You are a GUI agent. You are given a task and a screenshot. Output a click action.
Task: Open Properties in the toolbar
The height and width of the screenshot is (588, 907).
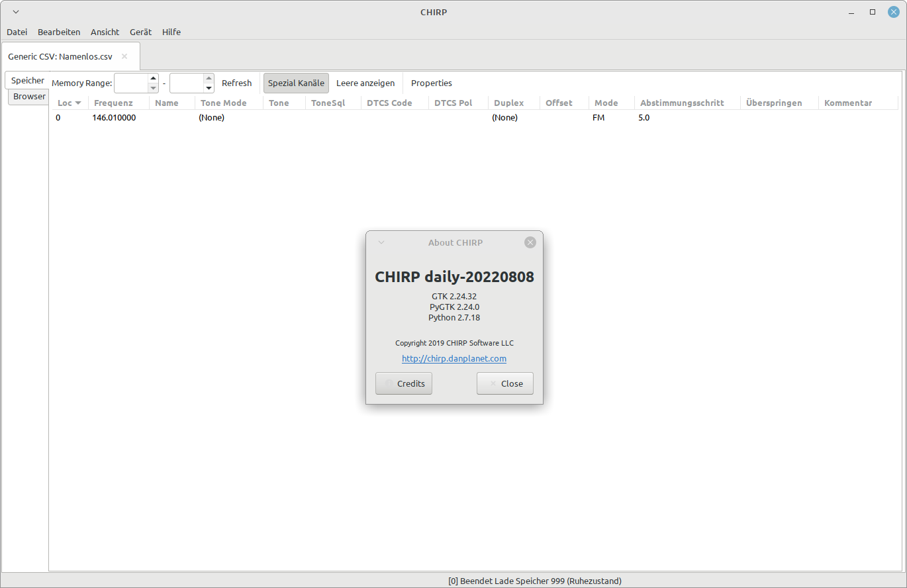432,83
